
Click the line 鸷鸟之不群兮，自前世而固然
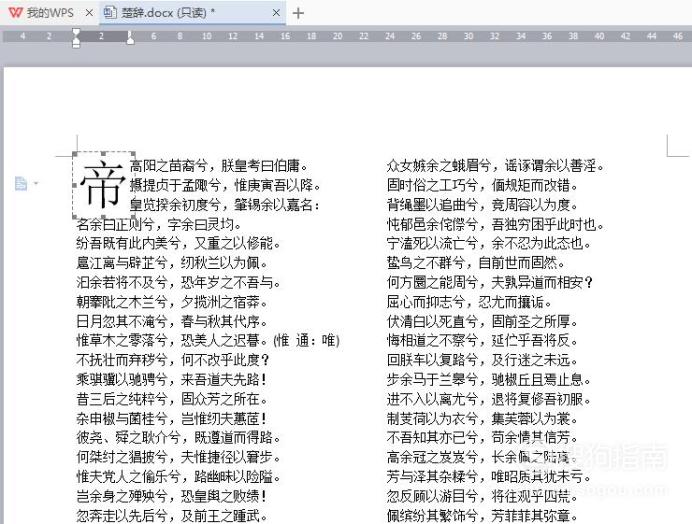point(476,263)
